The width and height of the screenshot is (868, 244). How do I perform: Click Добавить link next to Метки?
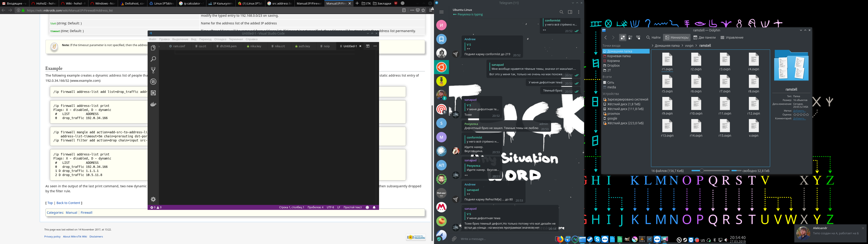pos(799,111)
